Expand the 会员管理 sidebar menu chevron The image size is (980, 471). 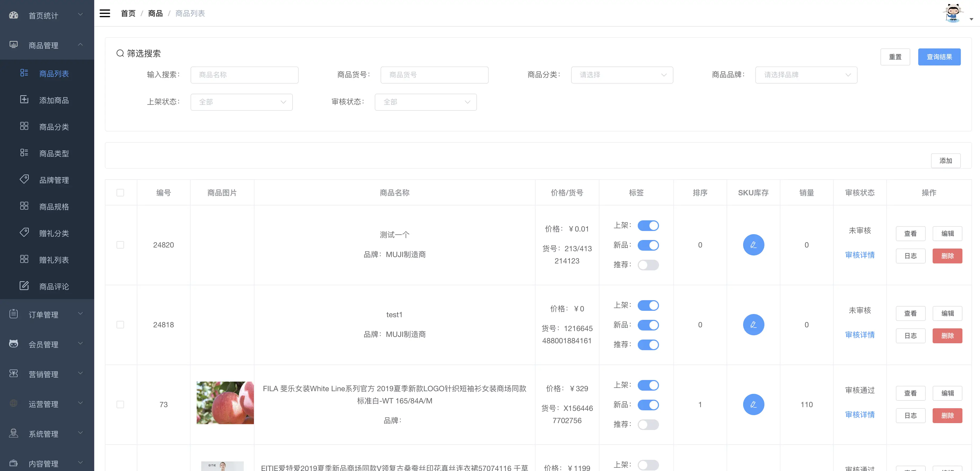tap(80, 343)
